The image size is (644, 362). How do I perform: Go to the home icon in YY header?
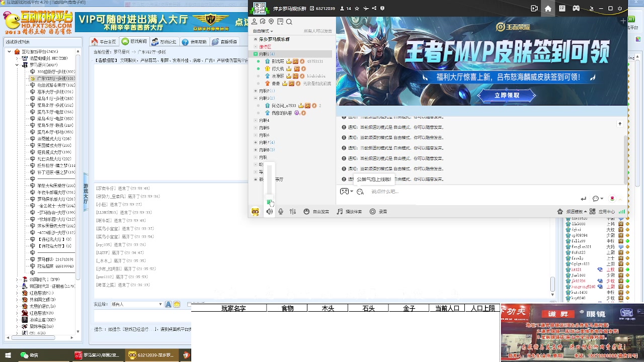coord(548,9)
